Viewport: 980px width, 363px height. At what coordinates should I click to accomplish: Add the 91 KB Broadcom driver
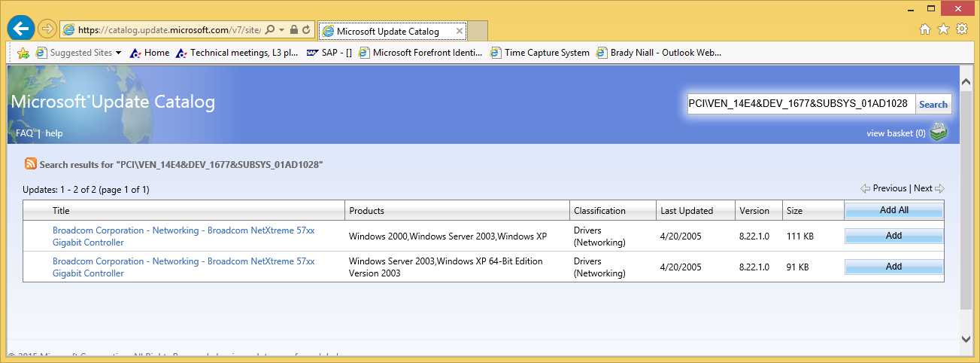click(x=894, y=267)
